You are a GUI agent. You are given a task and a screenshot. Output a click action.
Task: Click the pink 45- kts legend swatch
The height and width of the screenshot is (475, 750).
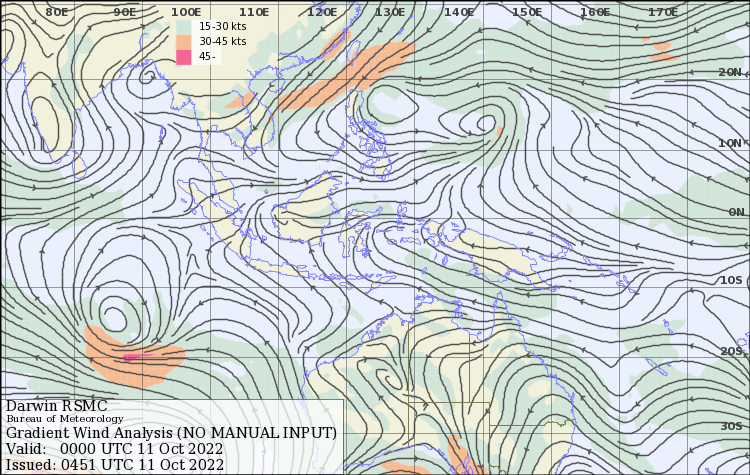click(x=183, y=57)
